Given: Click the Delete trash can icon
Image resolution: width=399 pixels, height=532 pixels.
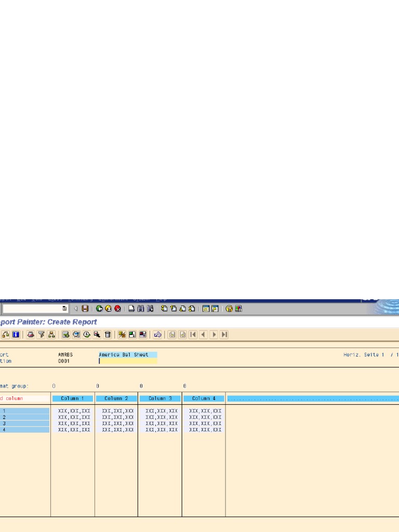Looking at the screenshot, I should [108, 335].
